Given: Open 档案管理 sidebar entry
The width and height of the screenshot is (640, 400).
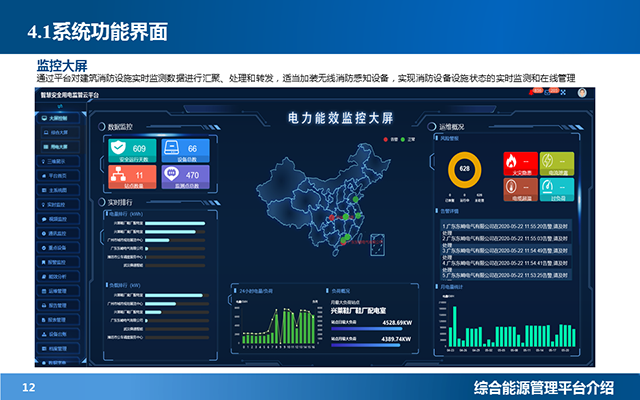Looking at the screenshot, I should pos(58,349).
